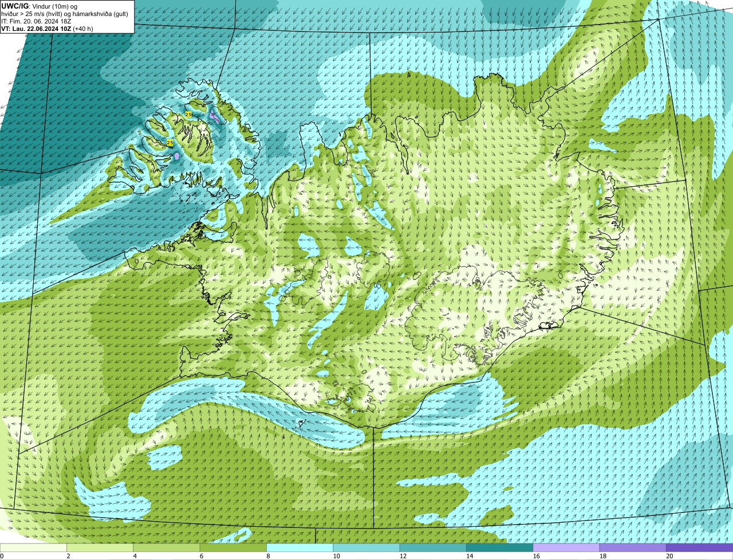This screenshot has width=733, height=560.
Task: Select the purple 18–20 m/s color band
Action: (633, 547)
